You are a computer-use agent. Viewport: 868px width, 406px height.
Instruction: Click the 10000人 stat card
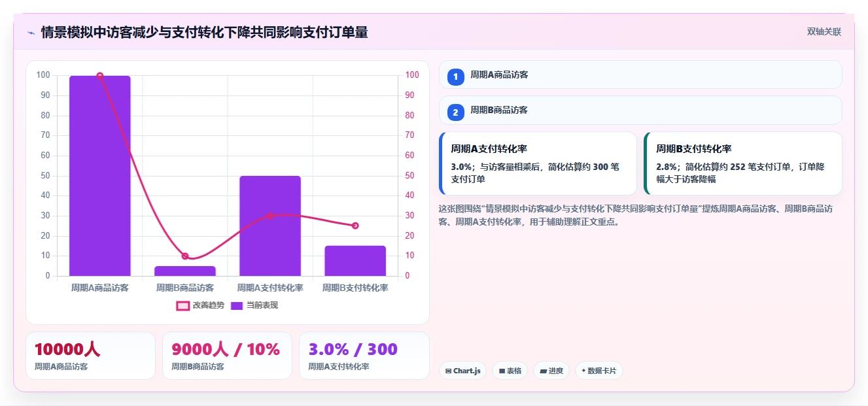pyautogui.click(x=90, y=356)
